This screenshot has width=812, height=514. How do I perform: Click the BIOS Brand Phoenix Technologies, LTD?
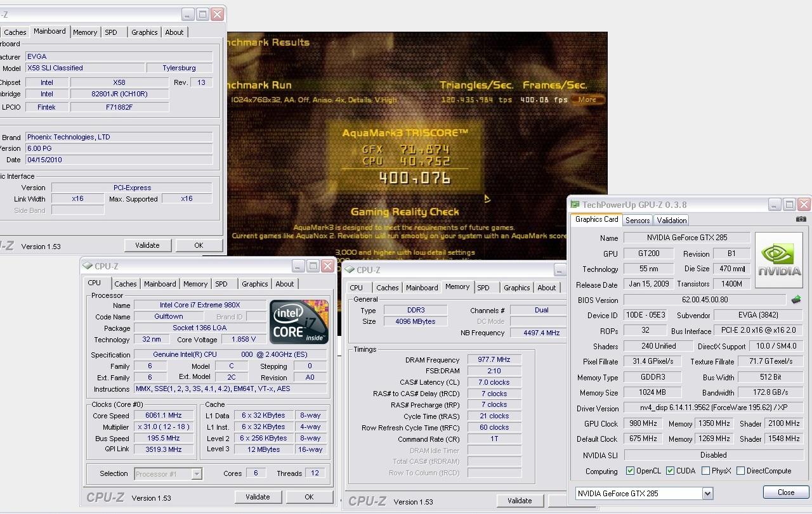[119, 137]
